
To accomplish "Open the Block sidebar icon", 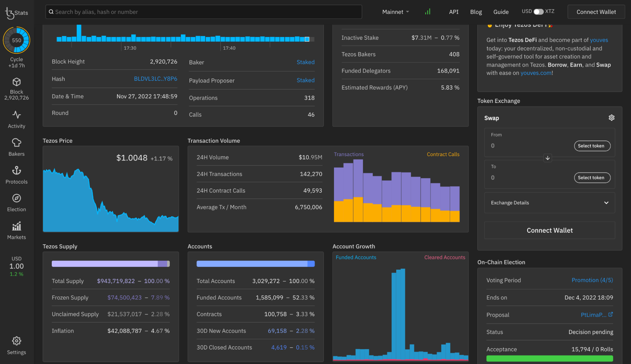I will pos(16,82).
